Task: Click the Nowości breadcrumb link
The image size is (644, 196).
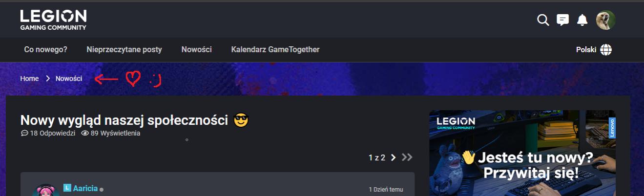Action: click(x=69, y=78)
